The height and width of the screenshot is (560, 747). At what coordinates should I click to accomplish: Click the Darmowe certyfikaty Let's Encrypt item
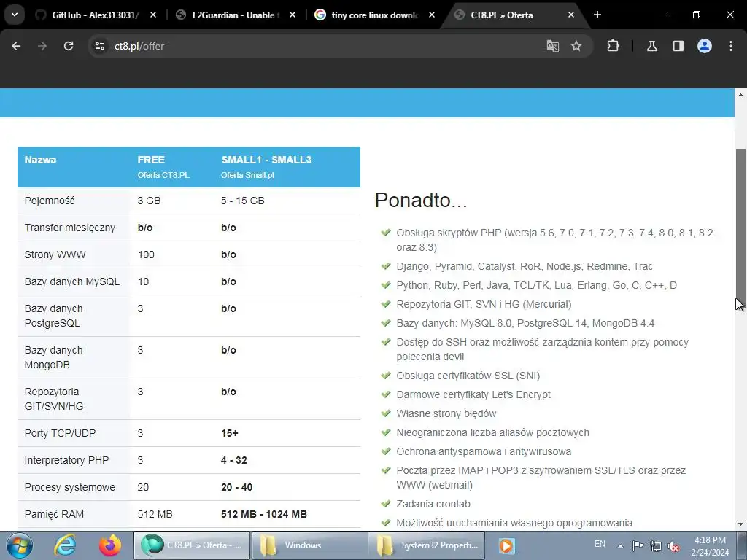point(473,394)
